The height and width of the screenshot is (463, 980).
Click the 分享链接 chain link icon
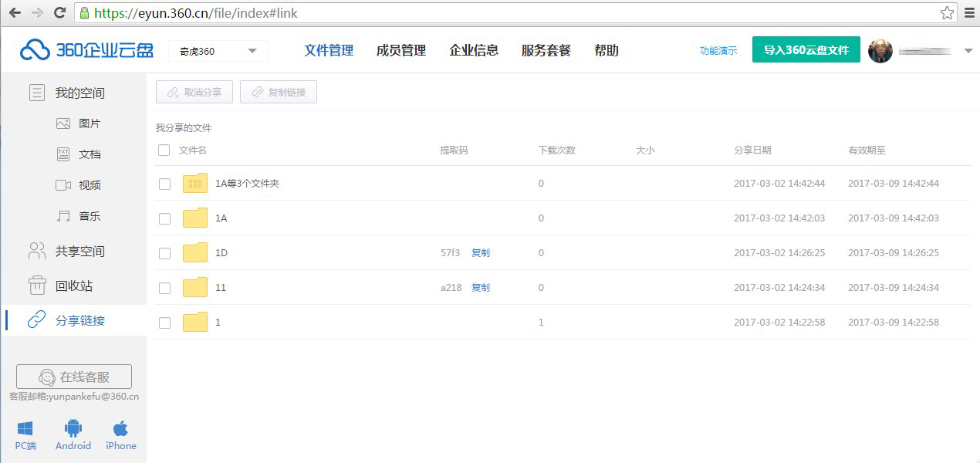pos(36,320)
